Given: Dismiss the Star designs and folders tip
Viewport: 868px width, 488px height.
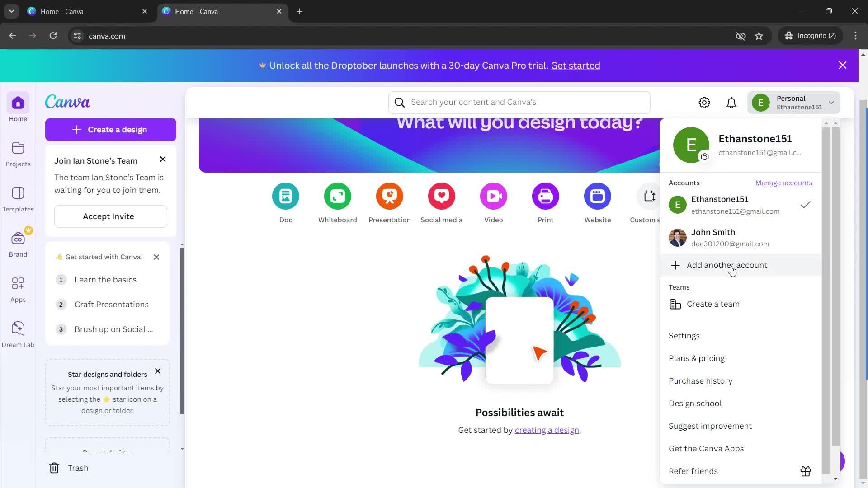Looking at the screenshot, I should 158,371.
